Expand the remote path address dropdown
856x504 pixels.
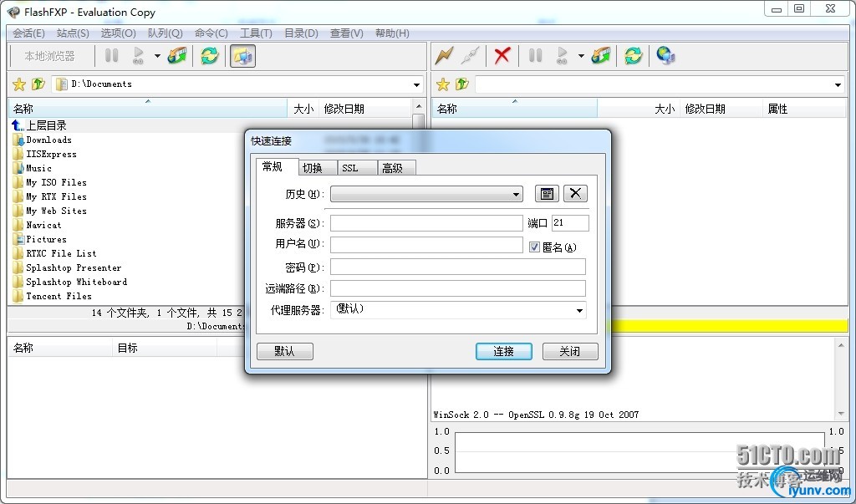pyautogui.click(x=838, y=84)
